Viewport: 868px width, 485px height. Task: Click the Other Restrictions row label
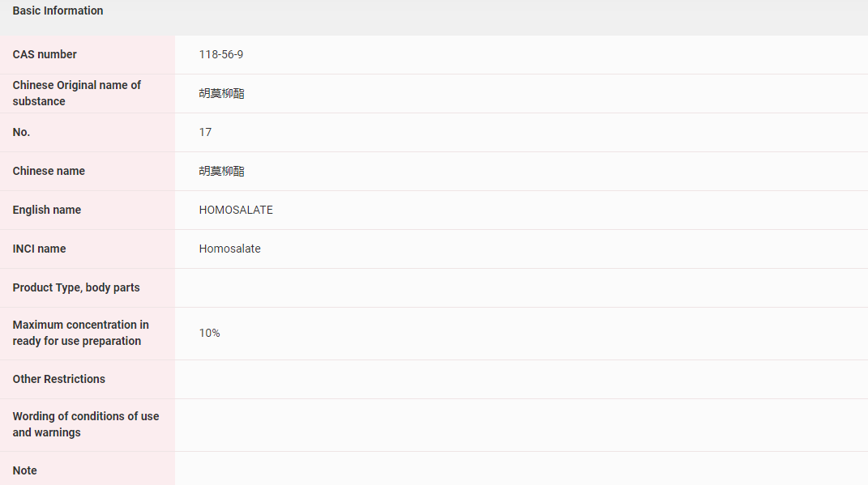tap(58, 380)
